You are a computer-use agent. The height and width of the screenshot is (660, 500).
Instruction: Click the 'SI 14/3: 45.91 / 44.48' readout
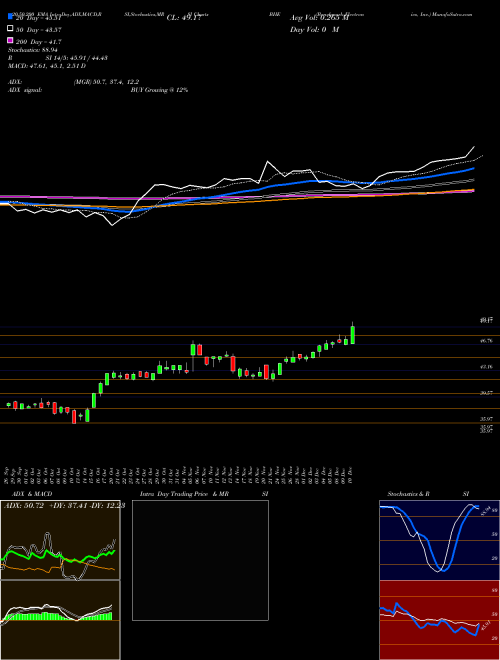77,58
